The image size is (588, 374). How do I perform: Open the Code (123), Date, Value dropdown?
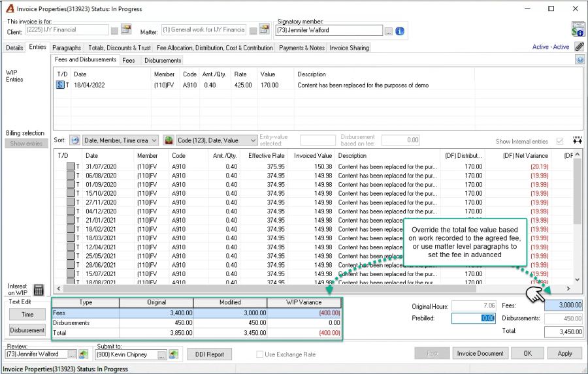pyautogui.click(x=216, y=140)
